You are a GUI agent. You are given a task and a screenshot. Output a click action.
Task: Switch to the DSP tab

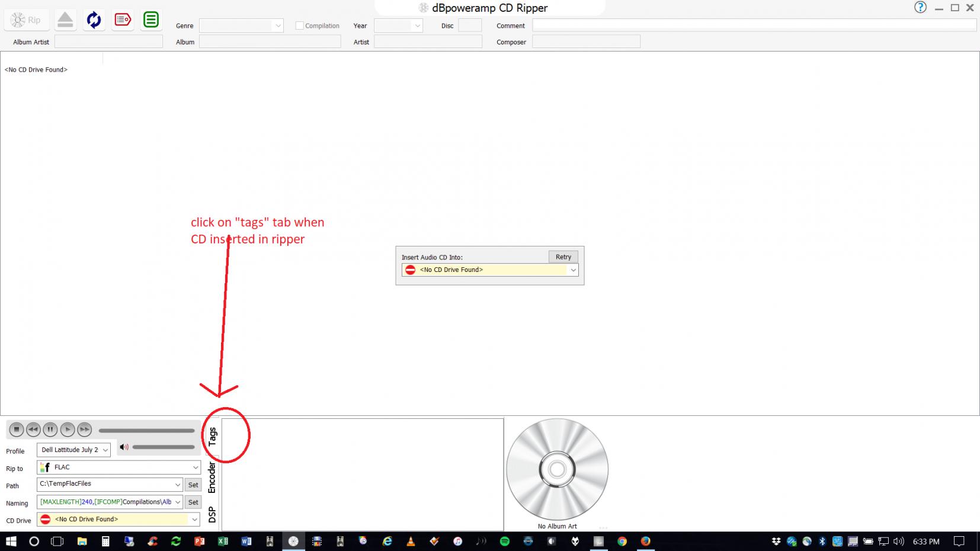point(212,515)
